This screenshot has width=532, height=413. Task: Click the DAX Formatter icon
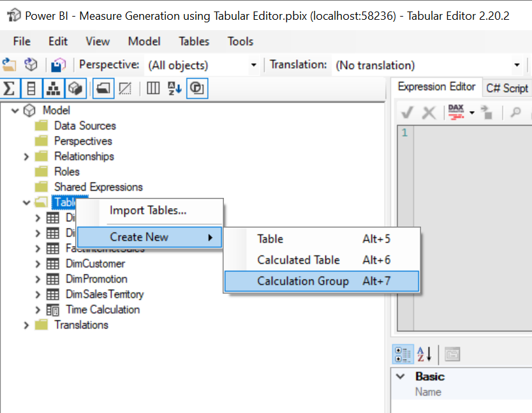(456, 112)
